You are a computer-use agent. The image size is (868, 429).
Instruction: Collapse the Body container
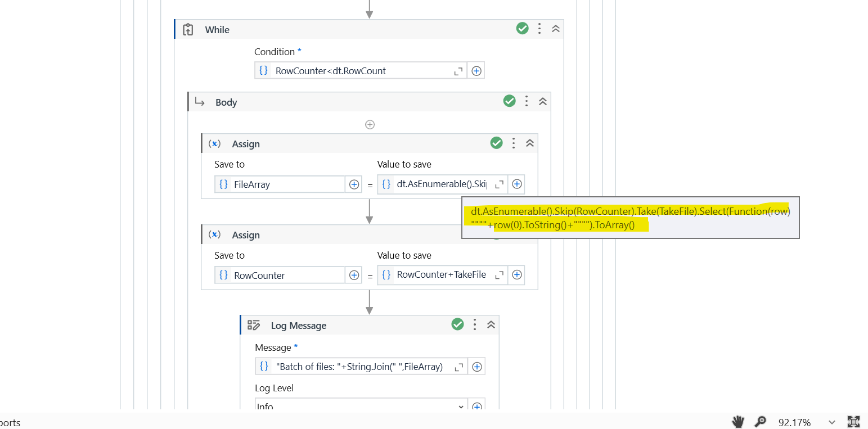[543, 102]
